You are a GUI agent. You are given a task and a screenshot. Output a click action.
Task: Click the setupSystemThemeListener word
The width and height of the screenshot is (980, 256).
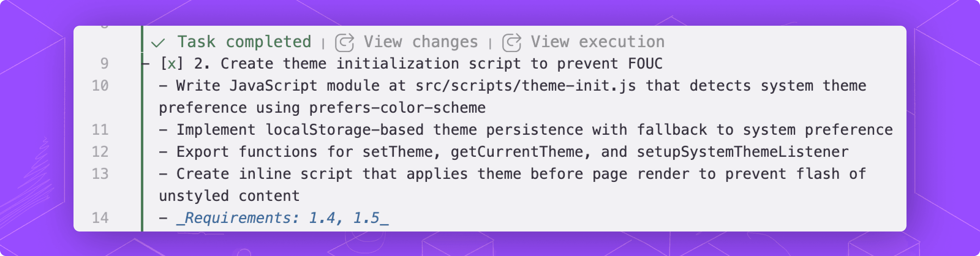click(742, 152)
